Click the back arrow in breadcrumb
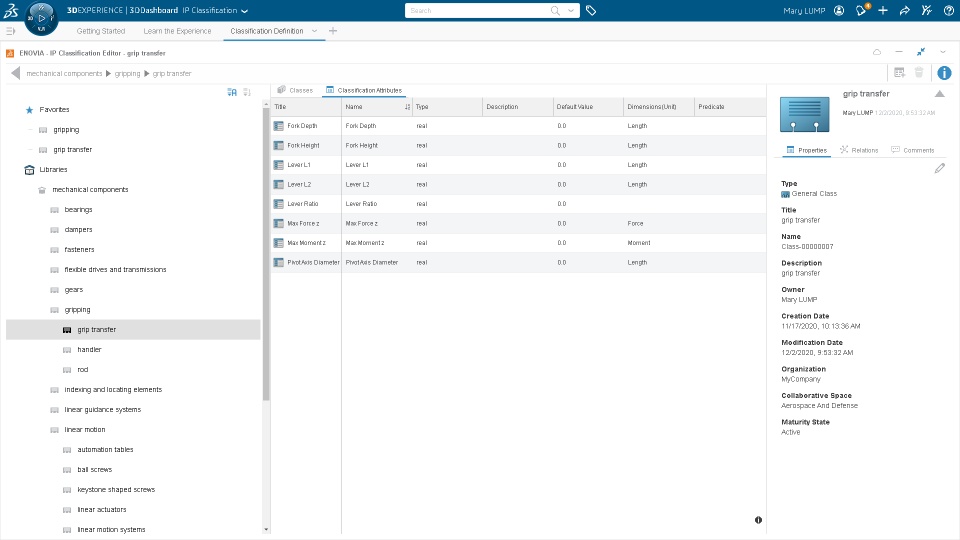The width and height of the screenshot is (960, 540). (x=15, y=73)
